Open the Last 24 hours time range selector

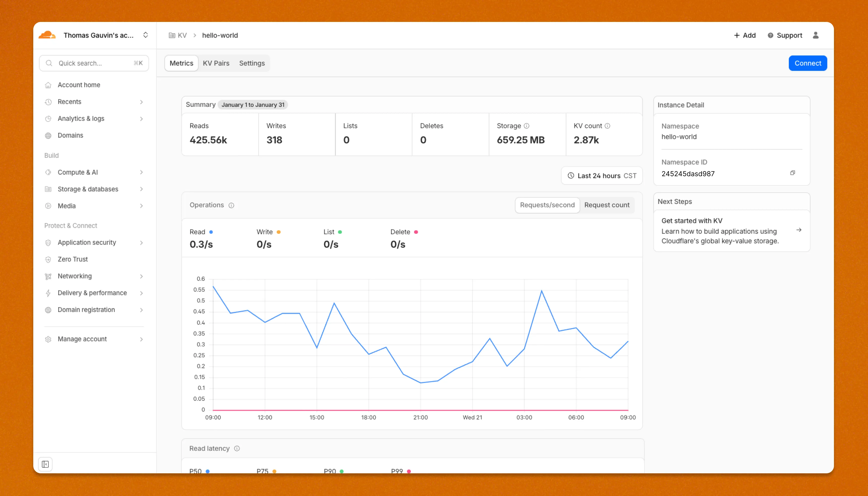point(602,175)
